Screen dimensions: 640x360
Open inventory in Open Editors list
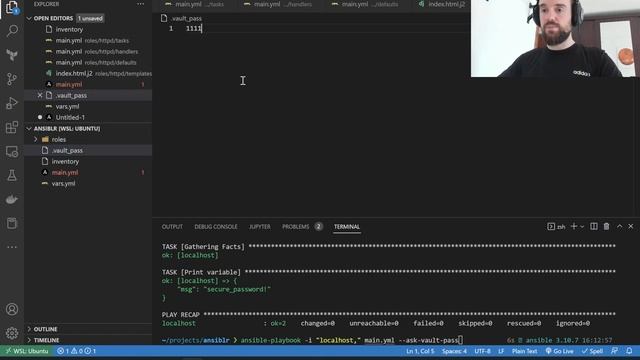69,29
